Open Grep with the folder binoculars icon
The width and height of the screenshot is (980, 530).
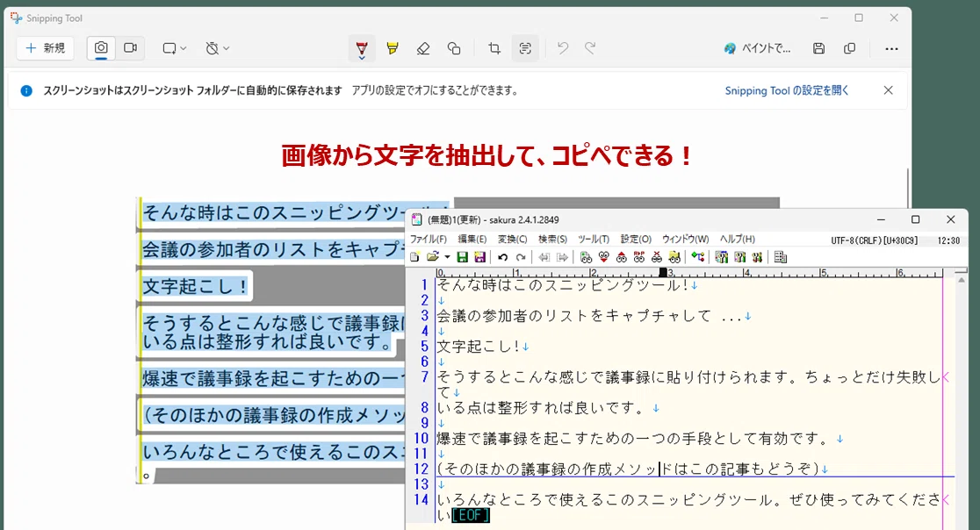(674, 257)
